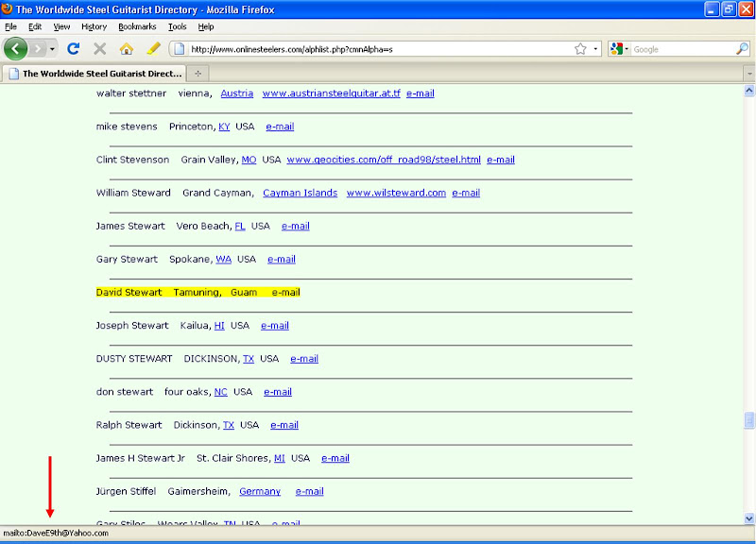756x544 pixels.
Task: Click don stewart's e-mail link
Action: tap(278, 392)
